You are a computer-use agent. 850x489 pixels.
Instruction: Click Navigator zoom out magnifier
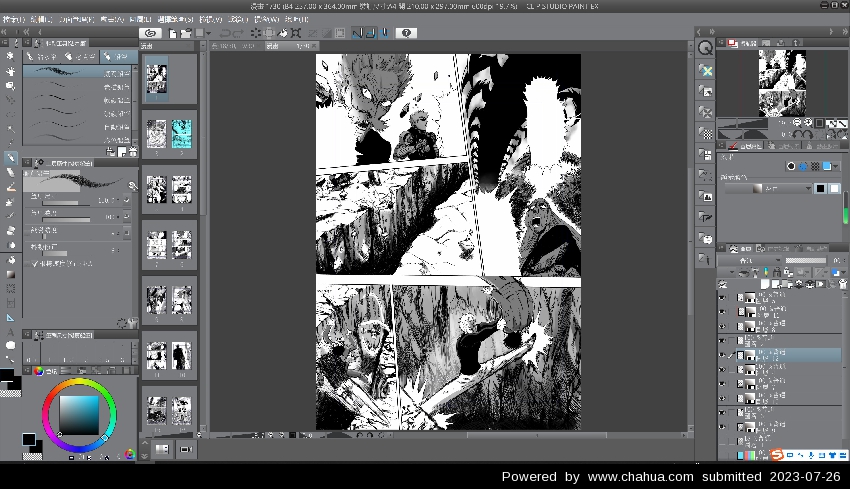(797, 123)
